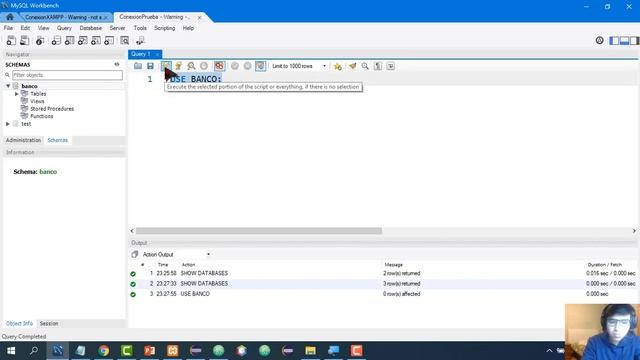Click the scroll right arrow of editor
Screen dimensions: 640x360
(x=634, y=231)
